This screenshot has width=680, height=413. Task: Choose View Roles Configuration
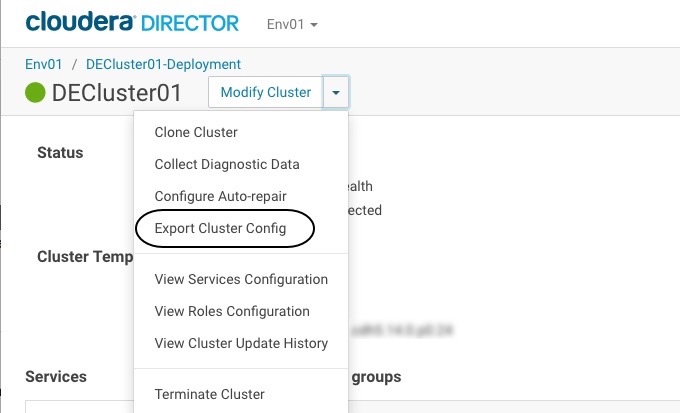(232, 311)
